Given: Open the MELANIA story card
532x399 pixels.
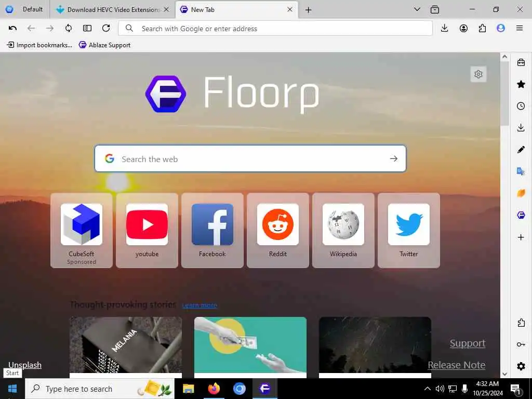Looking at the screenshot, I should pos(126,347).
